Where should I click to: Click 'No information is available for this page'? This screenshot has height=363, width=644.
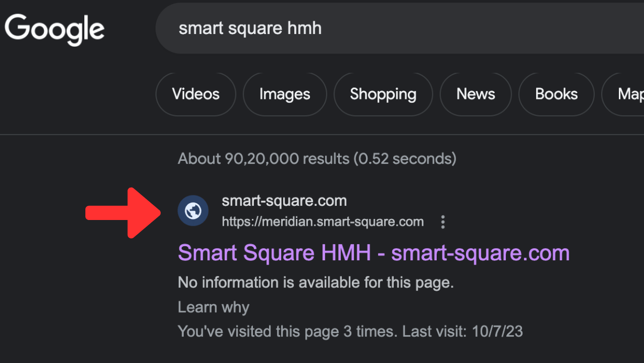tap(316, 282)
